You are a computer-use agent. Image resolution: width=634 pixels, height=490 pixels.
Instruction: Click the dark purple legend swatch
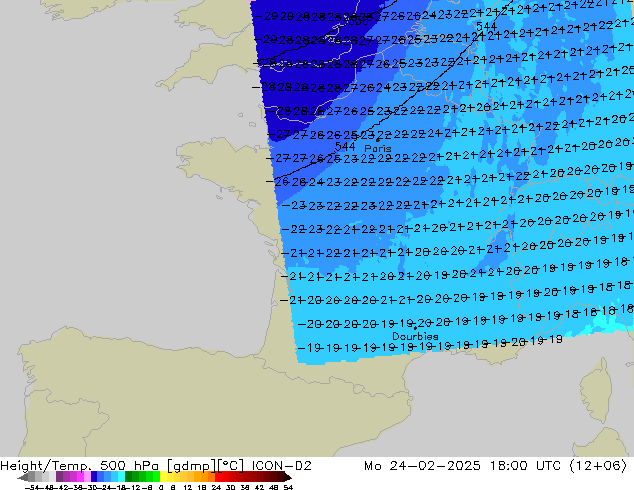59,477
